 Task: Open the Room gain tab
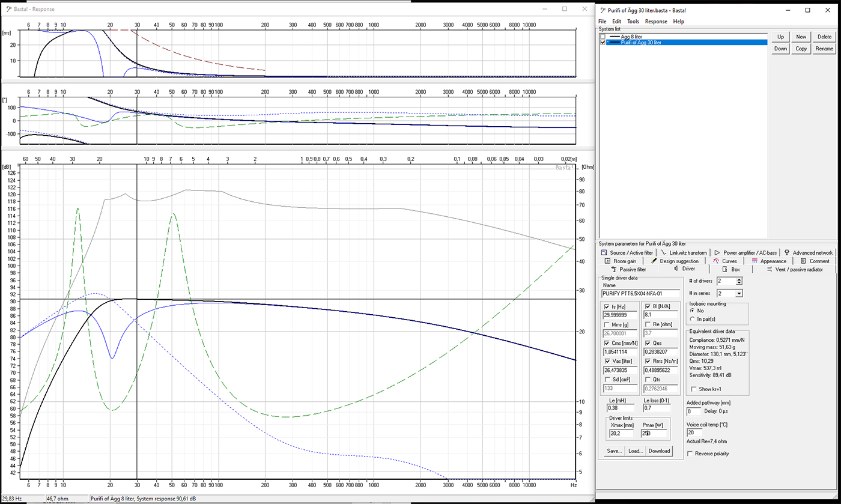pos(621,261)
